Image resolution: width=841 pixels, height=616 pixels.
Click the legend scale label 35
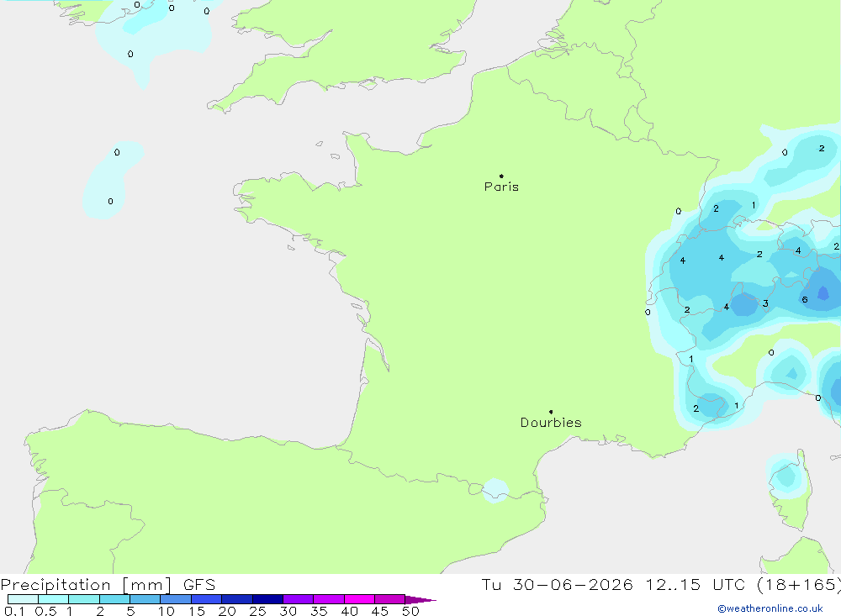pos(319,611)
